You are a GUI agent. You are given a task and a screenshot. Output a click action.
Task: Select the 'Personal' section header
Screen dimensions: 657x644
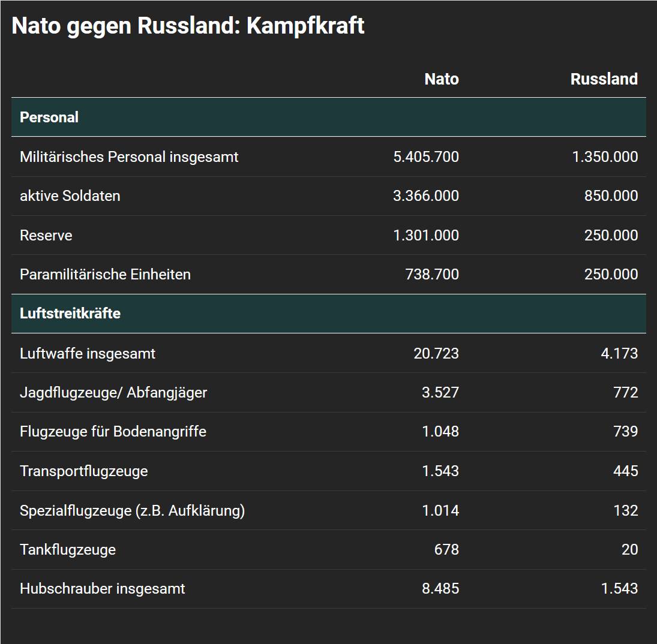point(329,118)
